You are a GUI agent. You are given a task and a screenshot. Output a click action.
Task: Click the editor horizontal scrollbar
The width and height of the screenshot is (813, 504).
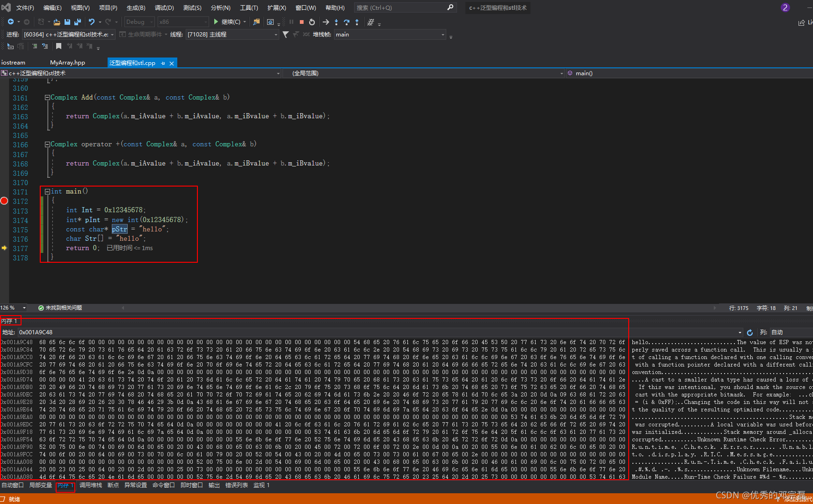point(419,308)
